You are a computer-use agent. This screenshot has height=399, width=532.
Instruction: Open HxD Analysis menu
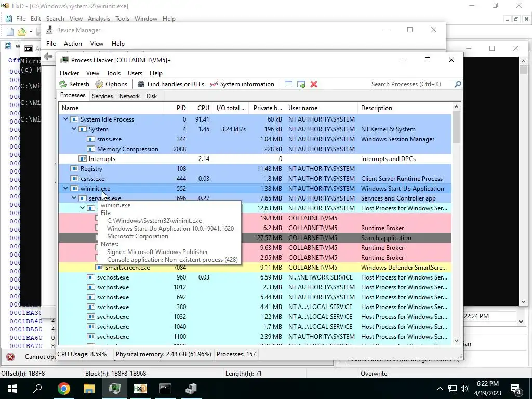(x=99, y=19)
